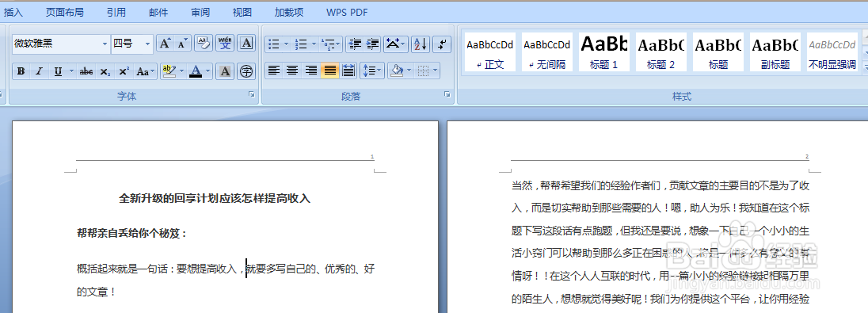Image resolution: width=868 pixels, height=313 pixels.
Task: Place the cursor in the title 全新升级的回享计划应该怎样提高收入
Action: click(215, 198)
